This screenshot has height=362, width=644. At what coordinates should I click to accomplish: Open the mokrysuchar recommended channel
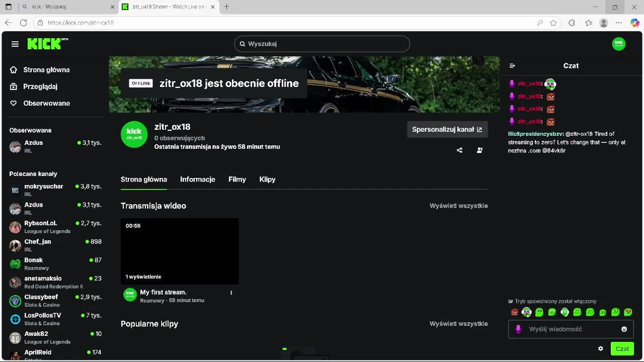55,190
